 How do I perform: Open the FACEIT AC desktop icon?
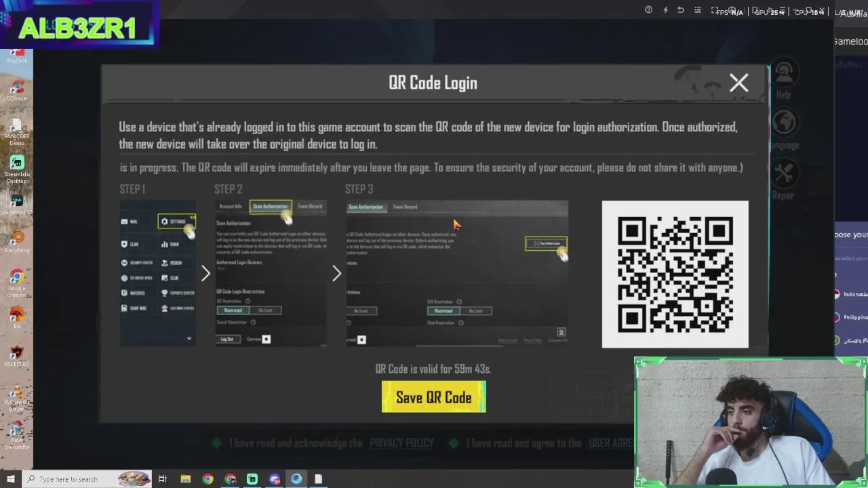[17, 356]
